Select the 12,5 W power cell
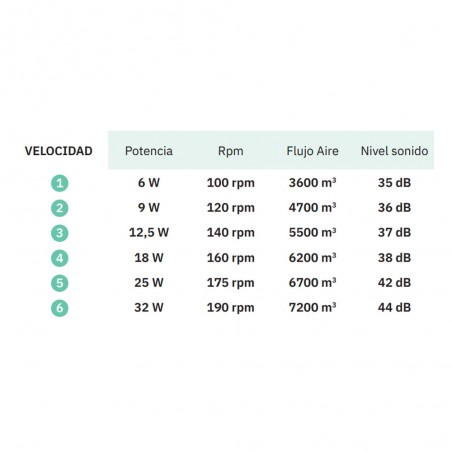The image size is (452, 452). pyautogui.click(x=149, y=232)
